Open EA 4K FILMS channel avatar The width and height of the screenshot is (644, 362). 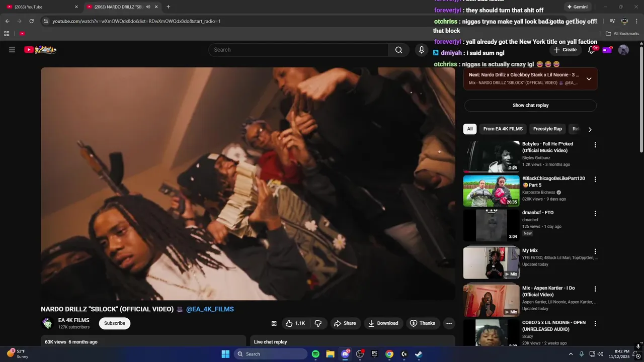47,323
